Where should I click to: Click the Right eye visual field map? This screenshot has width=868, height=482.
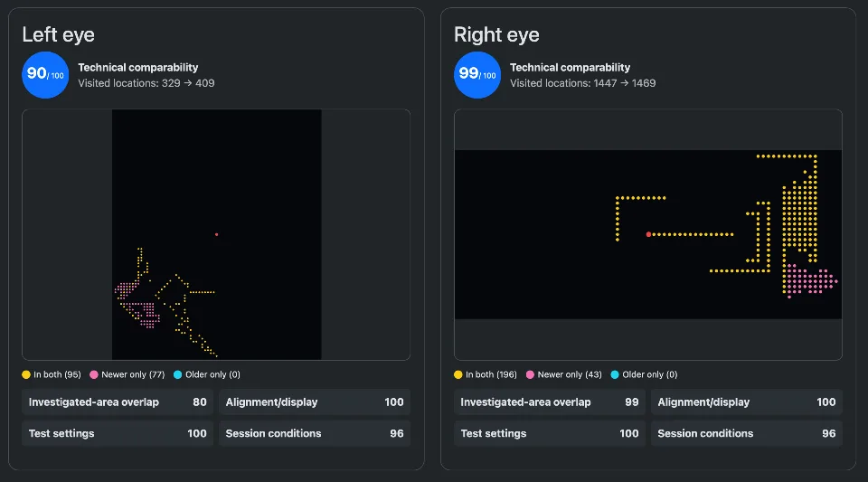pyautogui.click(x=647, y=234)
